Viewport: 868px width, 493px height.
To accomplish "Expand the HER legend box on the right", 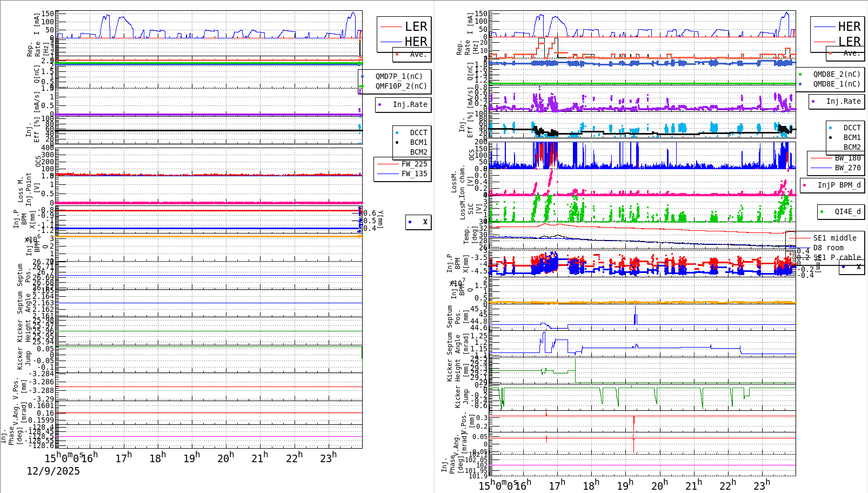I will [849, 26].
